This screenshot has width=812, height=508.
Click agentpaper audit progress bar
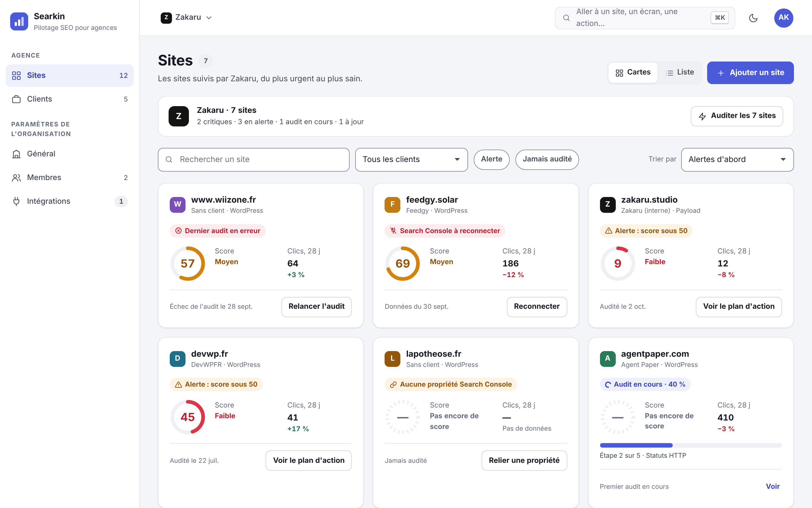691,446
